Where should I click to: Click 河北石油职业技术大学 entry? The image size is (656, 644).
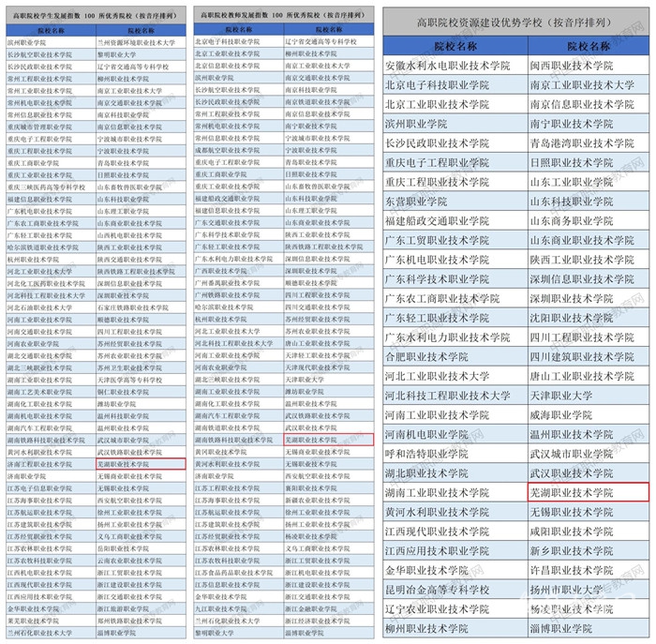point(51,307)
